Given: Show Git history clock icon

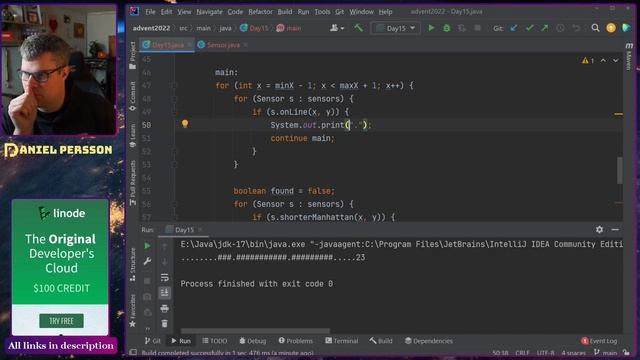Looking at the screenshot, I should pyautogui.click(x=560, y=28).
